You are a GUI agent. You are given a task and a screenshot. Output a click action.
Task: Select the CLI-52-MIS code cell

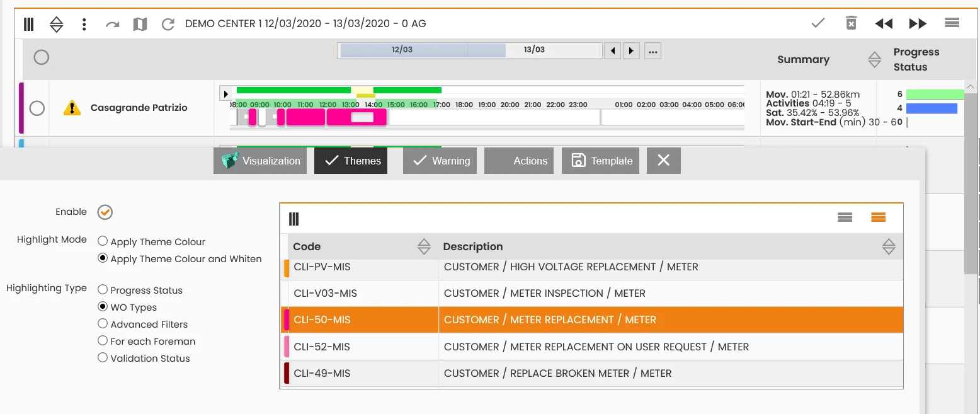[363, 347]
